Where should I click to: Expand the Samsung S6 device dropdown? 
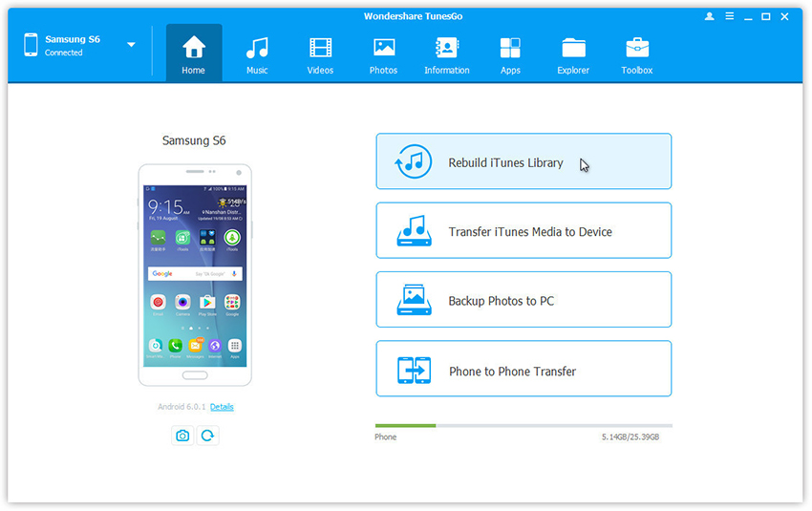pos(131,45)
